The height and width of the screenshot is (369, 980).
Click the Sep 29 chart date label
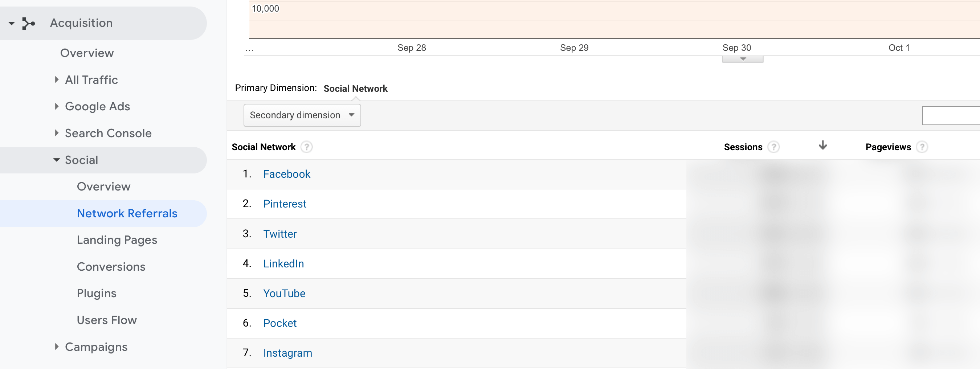(x=574, y=48)
